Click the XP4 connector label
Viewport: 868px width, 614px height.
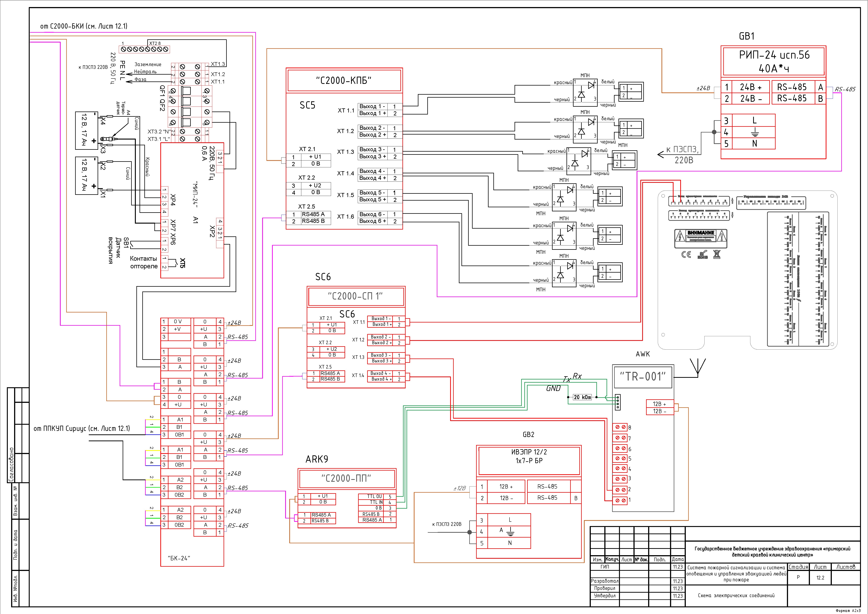point(173,200)
